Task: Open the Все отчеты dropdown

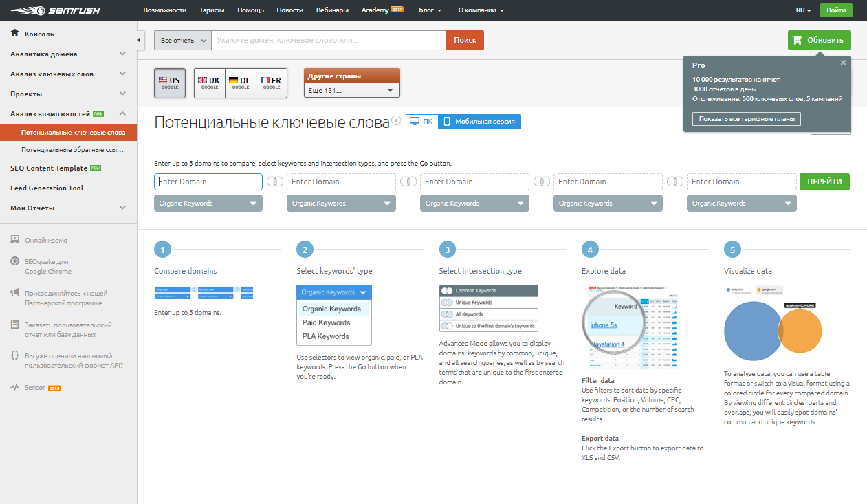Action: (x=182, y=40)
